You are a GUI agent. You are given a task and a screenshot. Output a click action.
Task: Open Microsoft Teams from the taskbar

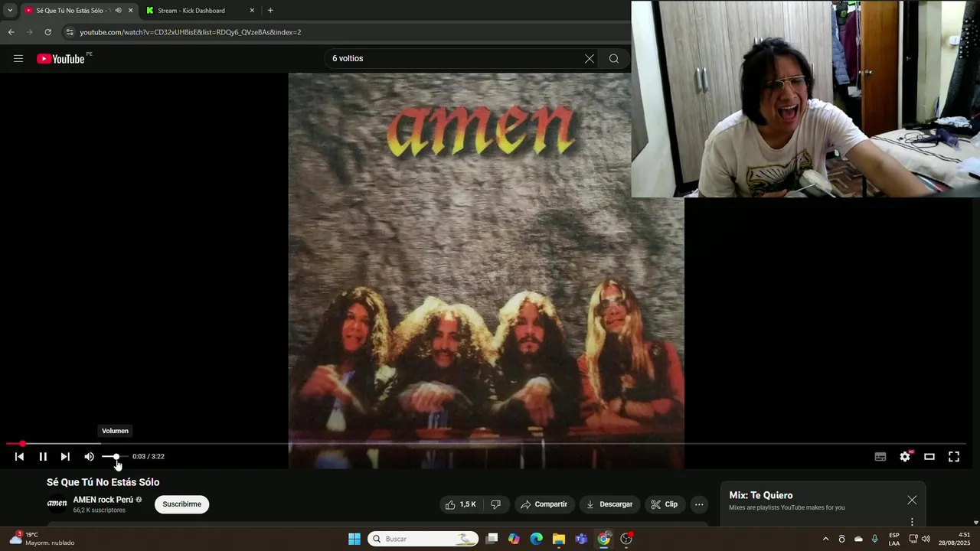click(581, 539)
